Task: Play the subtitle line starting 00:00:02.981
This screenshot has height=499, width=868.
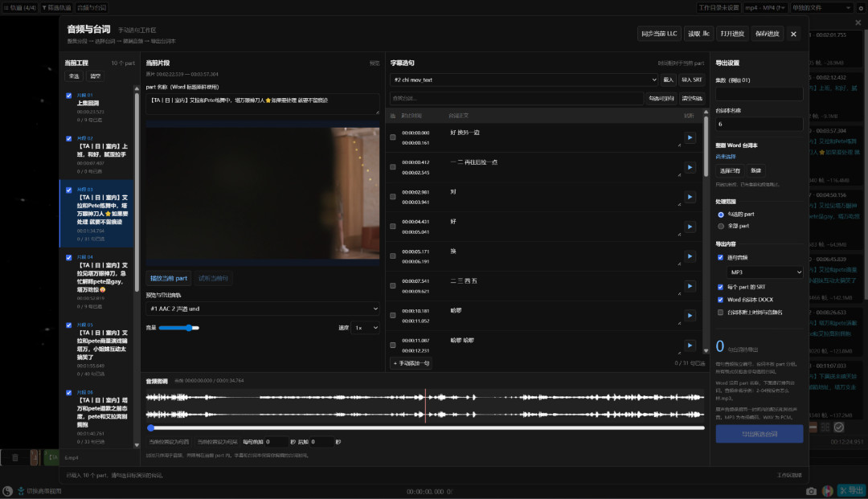Action: tap(690, 197)
